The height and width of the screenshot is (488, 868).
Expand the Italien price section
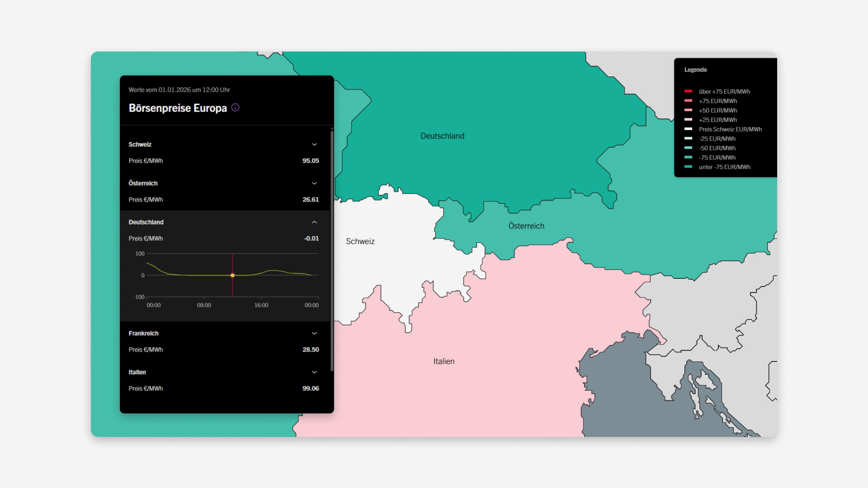(x=314, y=372)
